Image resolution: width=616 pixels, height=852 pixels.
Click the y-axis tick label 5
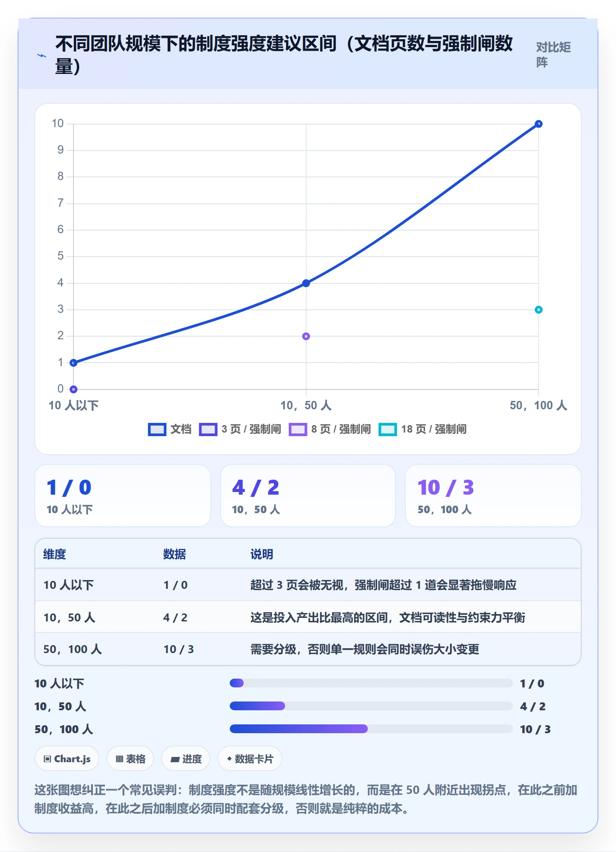(60, 256)
